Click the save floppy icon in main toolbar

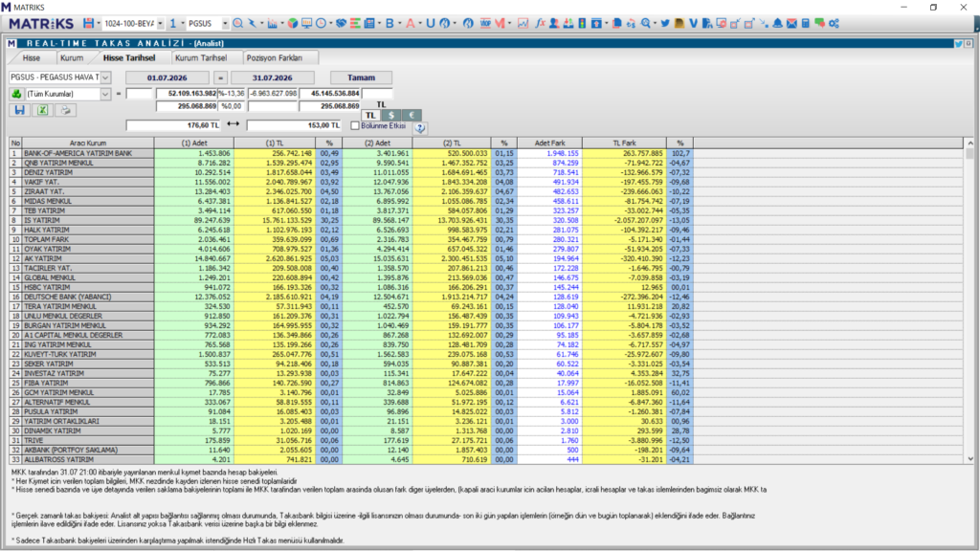(x=88, y=23)
